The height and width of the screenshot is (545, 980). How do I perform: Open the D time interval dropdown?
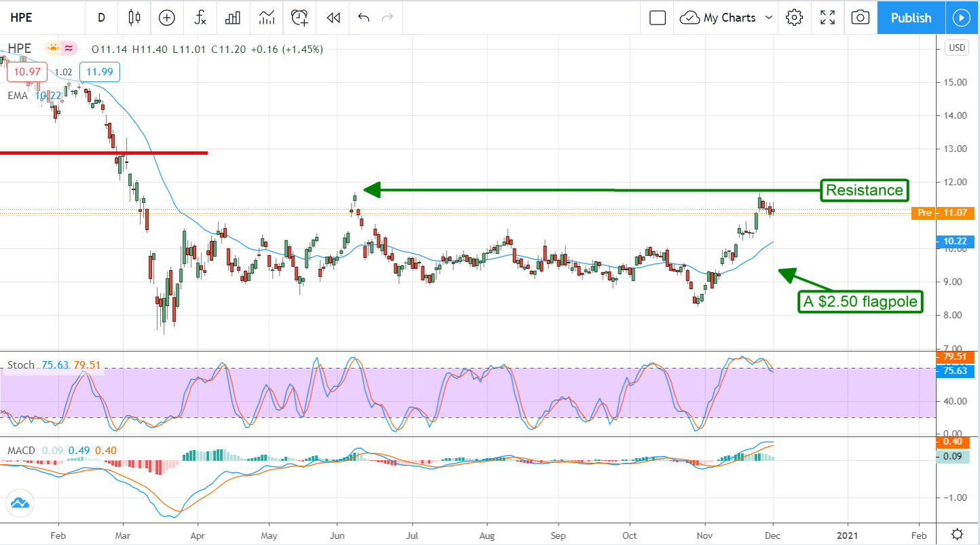[101, 18]
